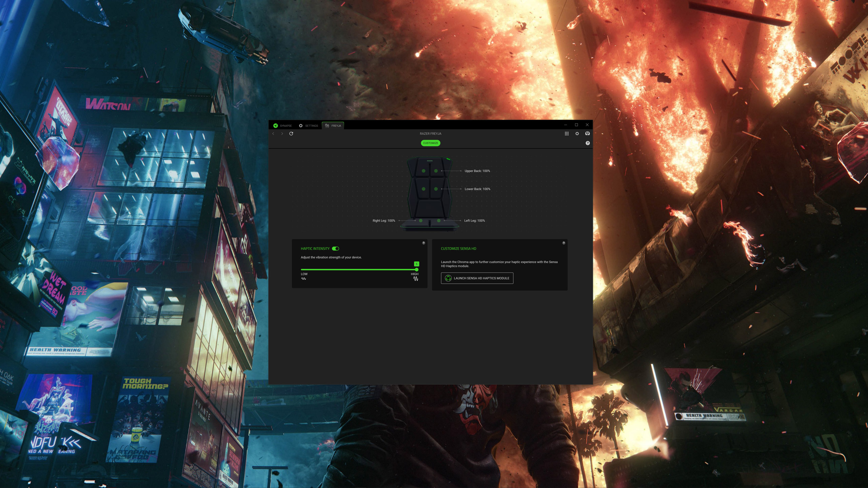Click the green value badge showing 6

tap(416, 264)
